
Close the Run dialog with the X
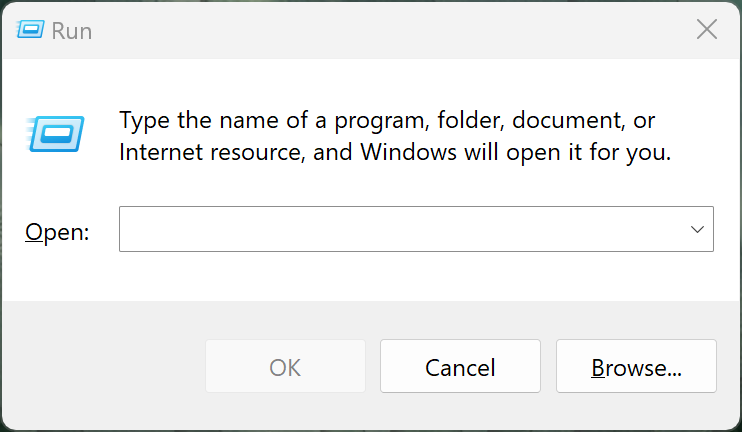(x=706, y=30)
